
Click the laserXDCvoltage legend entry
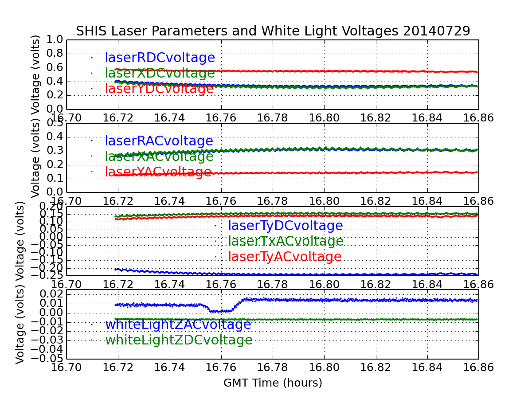pyautogui.click(x=160, y=73)
